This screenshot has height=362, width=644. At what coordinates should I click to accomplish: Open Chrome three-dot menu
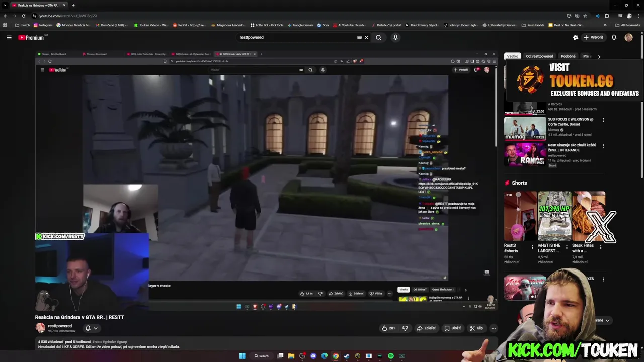click(638, 16)
